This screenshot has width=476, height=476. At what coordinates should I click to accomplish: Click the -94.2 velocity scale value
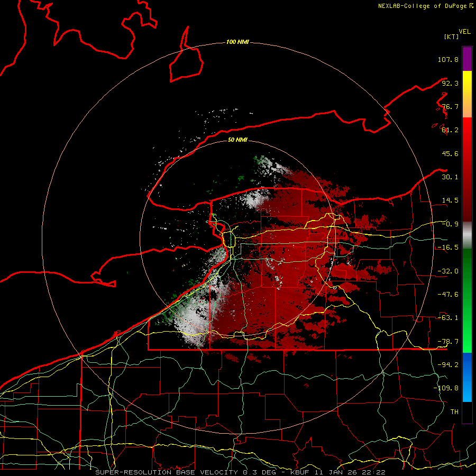[x=448, y=365]
